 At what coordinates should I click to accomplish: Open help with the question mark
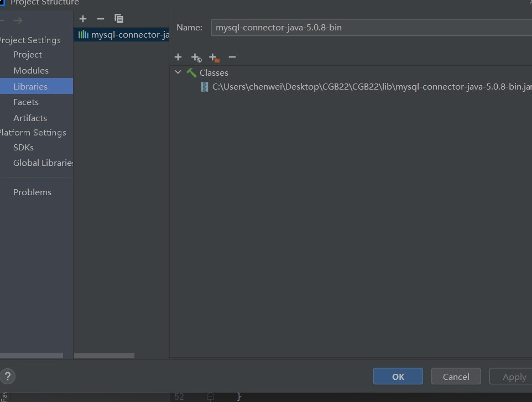[x=7, y=376]
